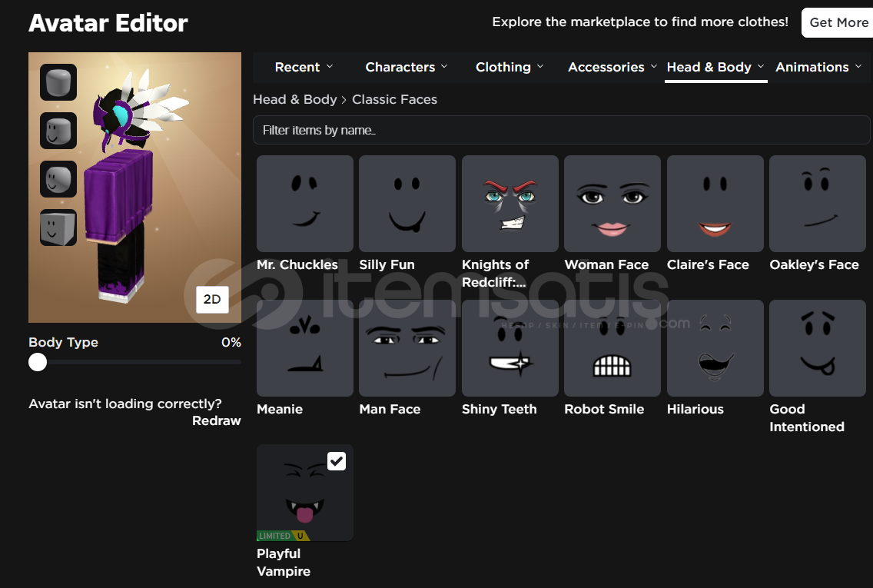Image resolution: width=873 pixels, height=588 pixels.
Task: Click the 'Oakley's Face' name label
Action: coord(815,265)
